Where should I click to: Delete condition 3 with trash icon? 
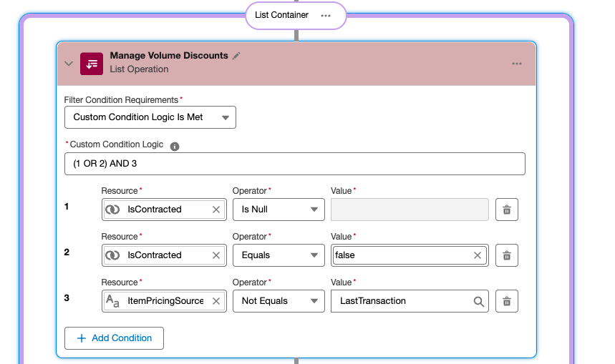click(x=506, y=301)
